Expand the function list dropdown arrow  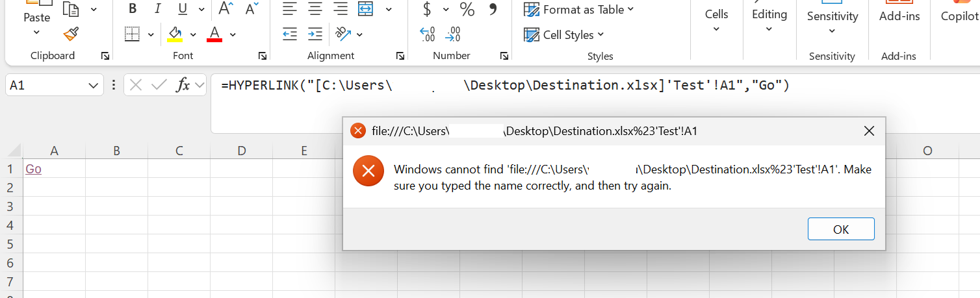click(198, 85)
